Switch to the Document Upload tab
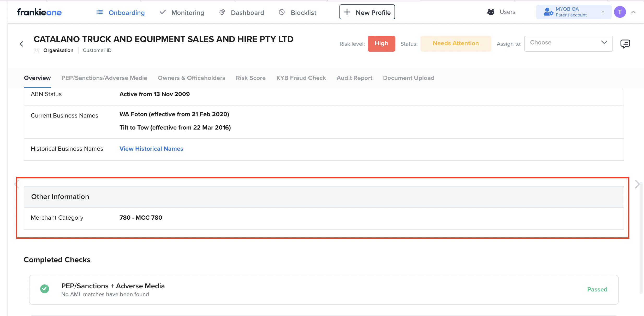 [409, 78]
